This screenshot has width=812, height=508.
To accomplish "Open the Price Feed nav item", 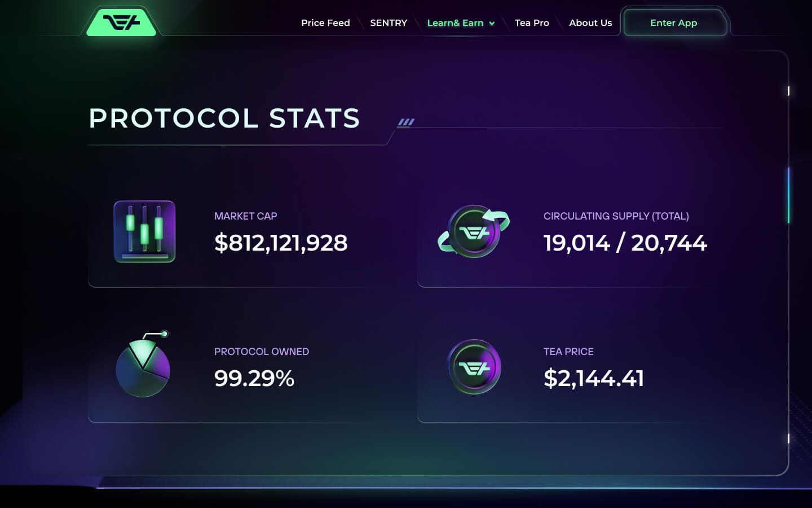I will (325, 23).
